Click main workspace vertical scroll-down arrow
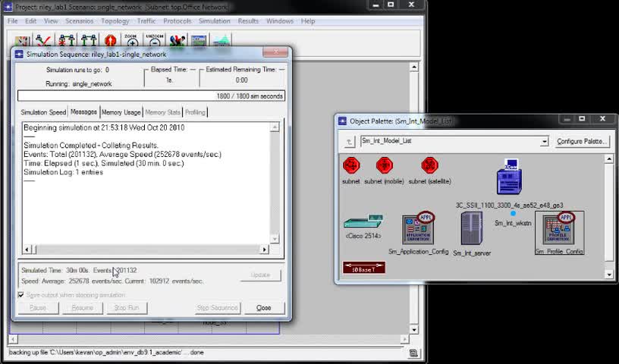This screenshot has width=619, height=364. 413,330
